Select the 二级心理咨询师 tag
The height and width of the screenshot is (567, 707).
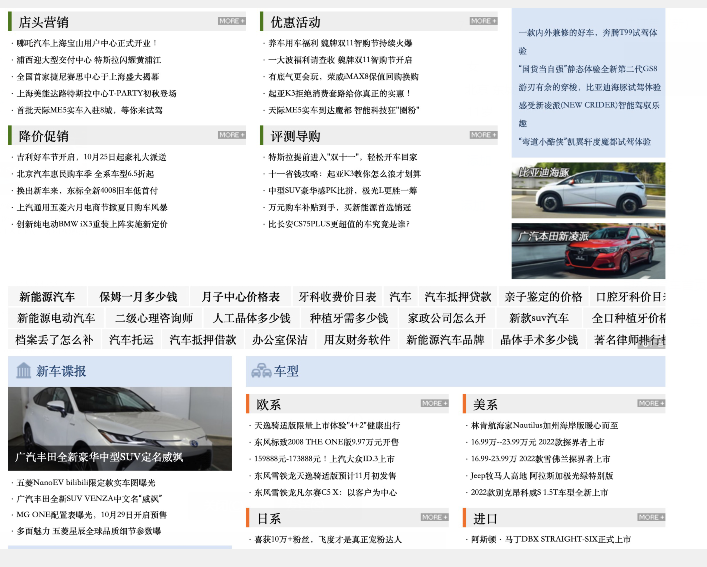tap(154, 318)
